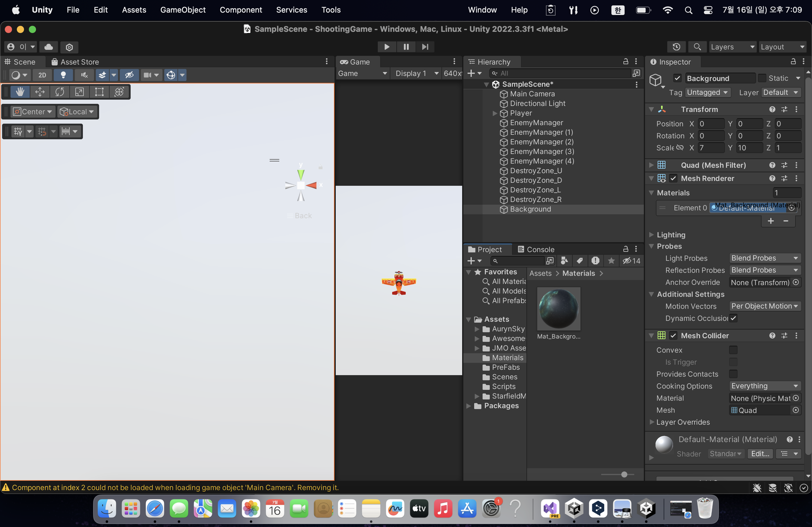The image size is (812, 527).
Task: Select the Move tool in Scene toolbar
Action: tap(40, 92)
